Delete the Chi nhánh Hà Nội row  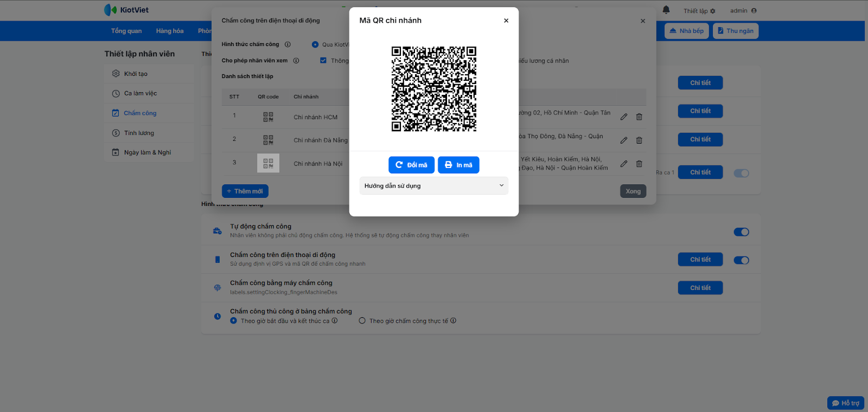[x=639, y=164]
